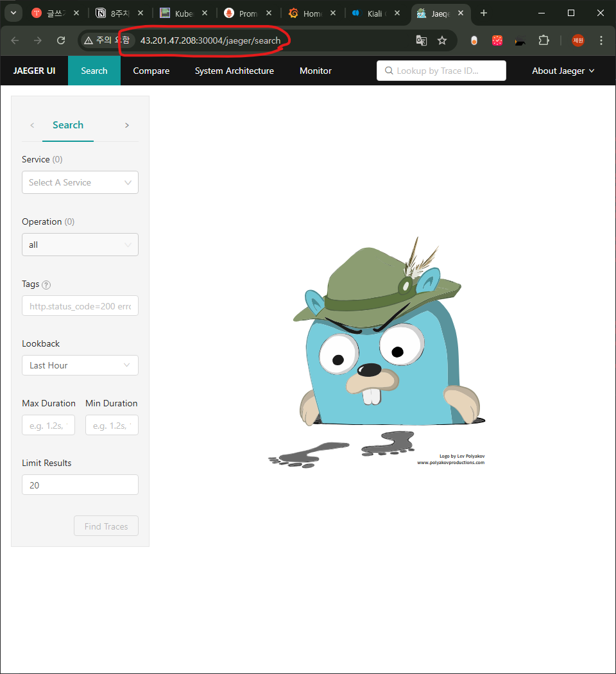Open the Lookback Last Hour dropdown
Viewport: 616px width, 674px height.
tap(80, 365)
